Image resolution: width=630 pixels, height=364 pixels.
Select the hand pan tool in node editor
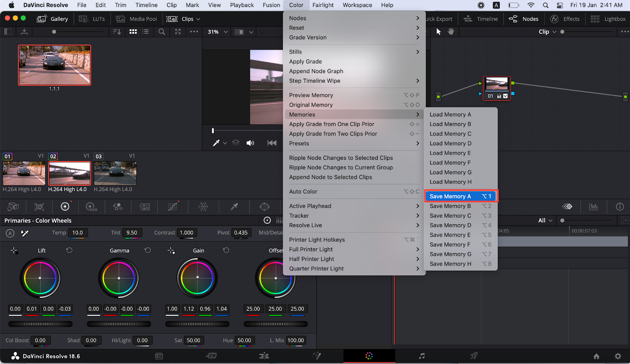[451, 31]
